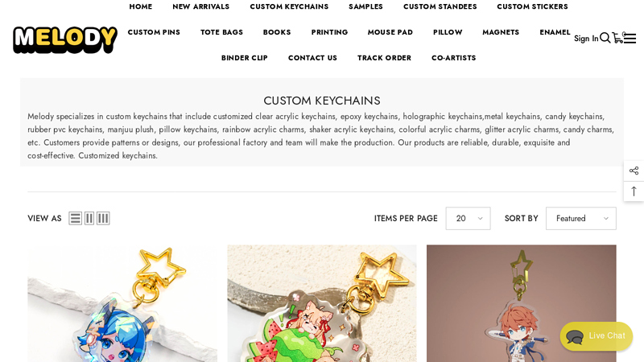Open the Contact Us link
Viewport: 644px width, 362px height.
(312, 58)
